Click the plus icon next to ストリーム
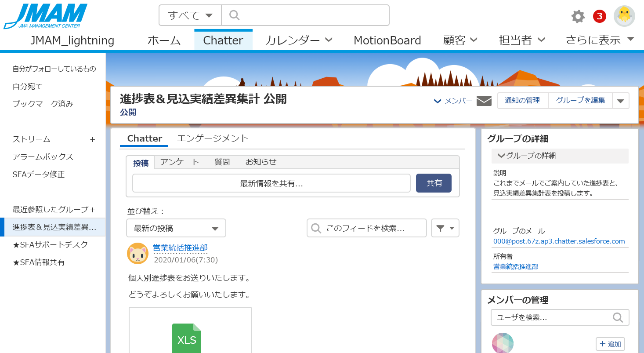The image size is (644, 353). pos(92,139)
